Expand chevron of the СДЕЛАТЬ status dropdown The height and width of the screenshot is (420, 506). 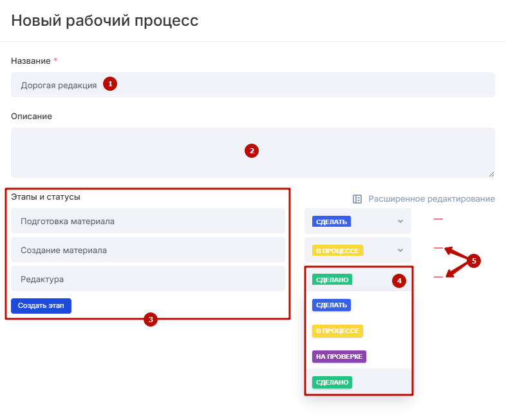click(x=400, y=222)
